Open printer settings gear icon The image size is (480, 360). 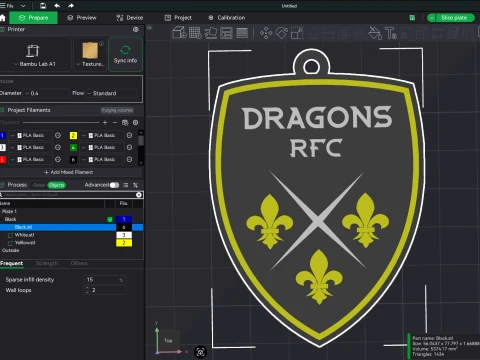136,29
